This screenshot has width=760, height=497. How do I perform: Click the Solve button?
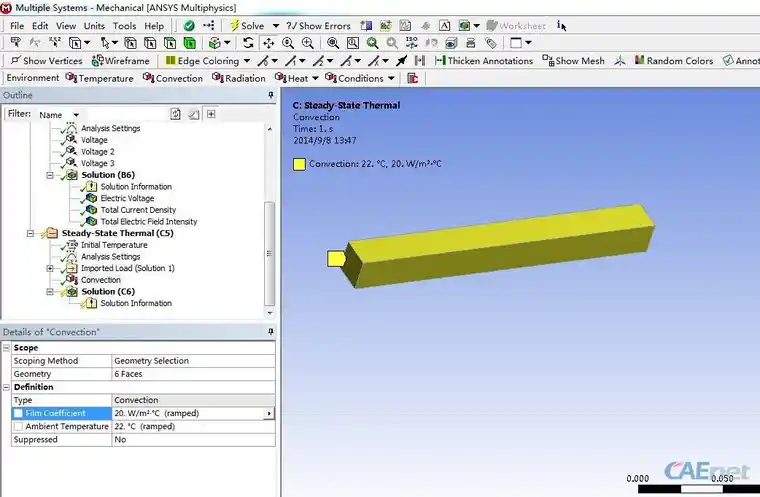pyautogui.click(x=247, y=26)
